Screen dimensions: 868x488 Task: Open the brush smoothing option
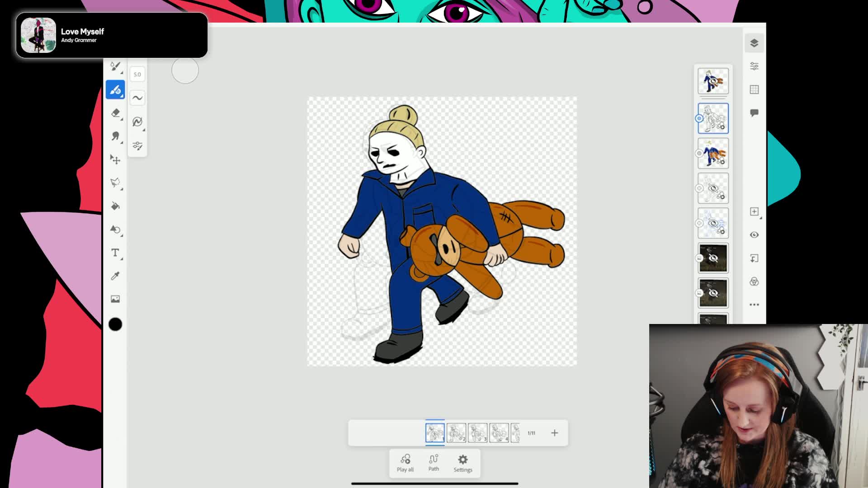137,98
